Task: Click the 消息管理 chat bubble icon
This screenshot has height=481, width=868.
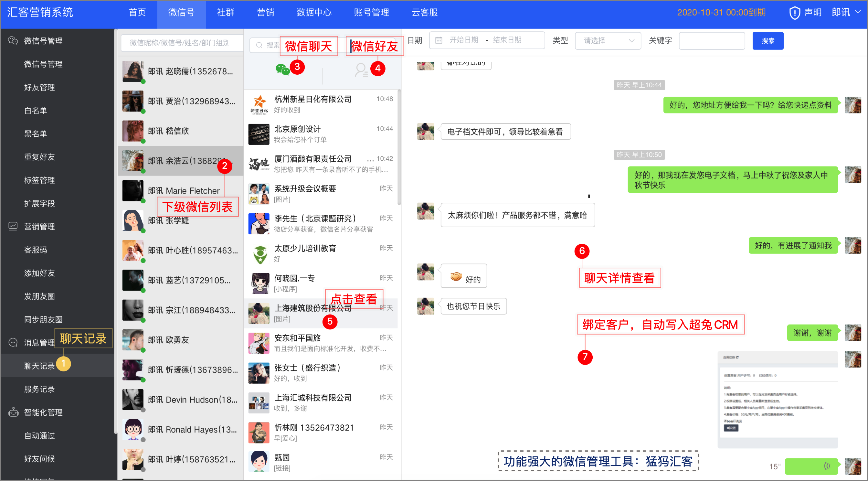Action: pos(13,342)
